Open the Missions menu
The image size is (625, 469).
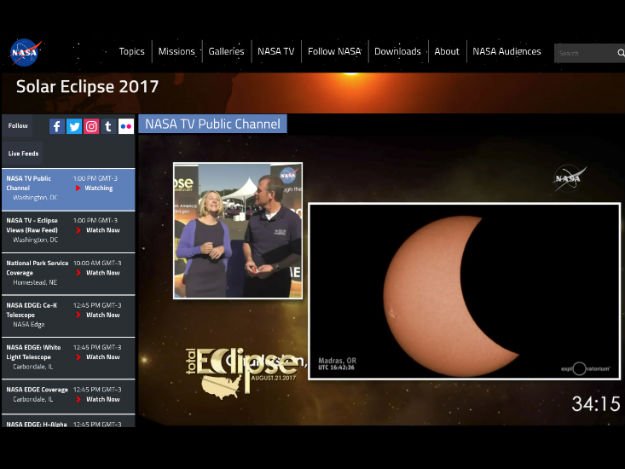coord(177,51)
